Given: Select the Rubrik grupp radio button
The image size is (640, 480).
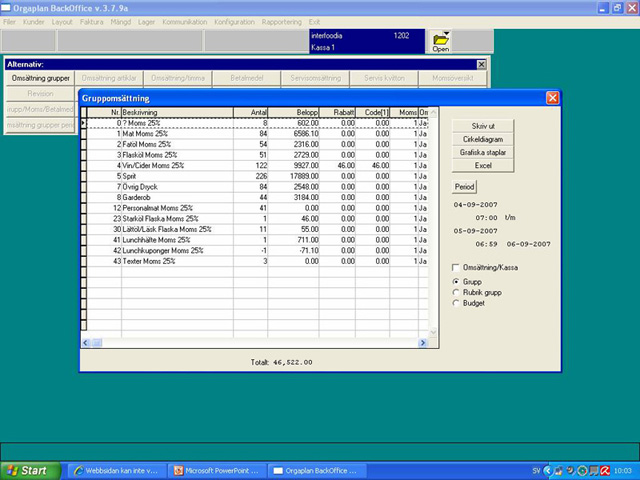Looking at the screenshot, I should point(456,292).
